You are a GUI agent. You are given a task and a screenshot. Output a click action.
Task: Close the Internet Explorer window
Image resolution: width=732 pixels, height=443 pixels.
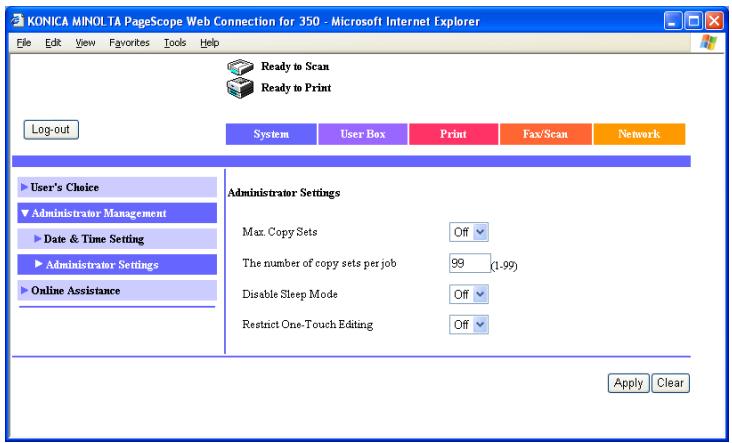(x=714, y=21)
